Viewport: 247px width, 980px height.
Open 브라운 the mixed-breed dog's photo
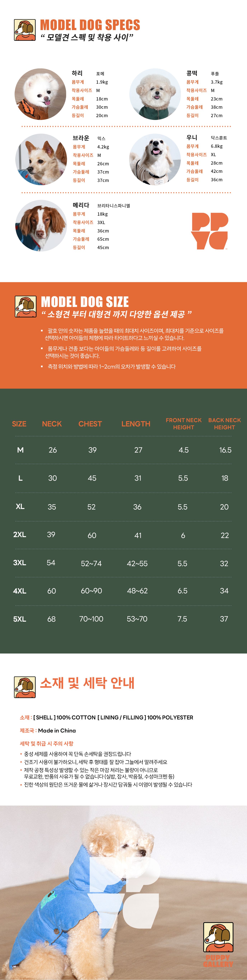click(x=41, y=159)
